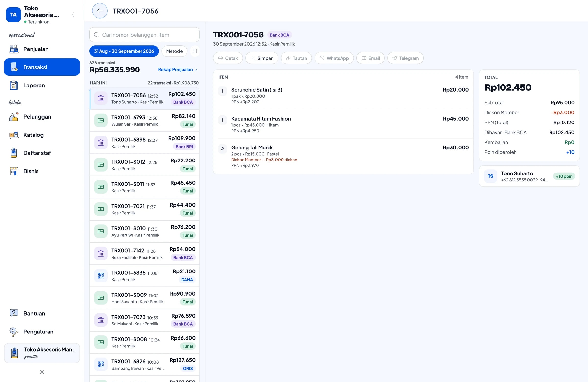
Task: Click the Bisnis storefront icon
Action: click(14, 171)
